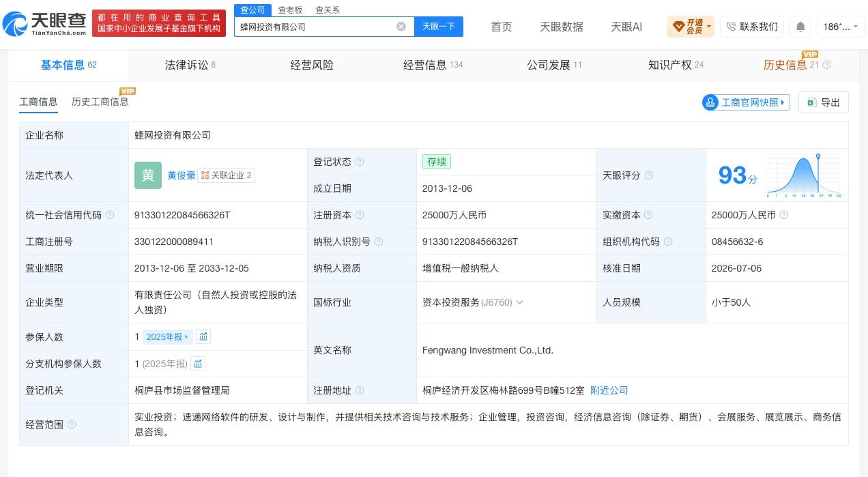Viewport: 868px width, 477px height.
Task: Click the help icon next to 统一社会信用代码
Action: pyautogui.click(x=110, y=215)
